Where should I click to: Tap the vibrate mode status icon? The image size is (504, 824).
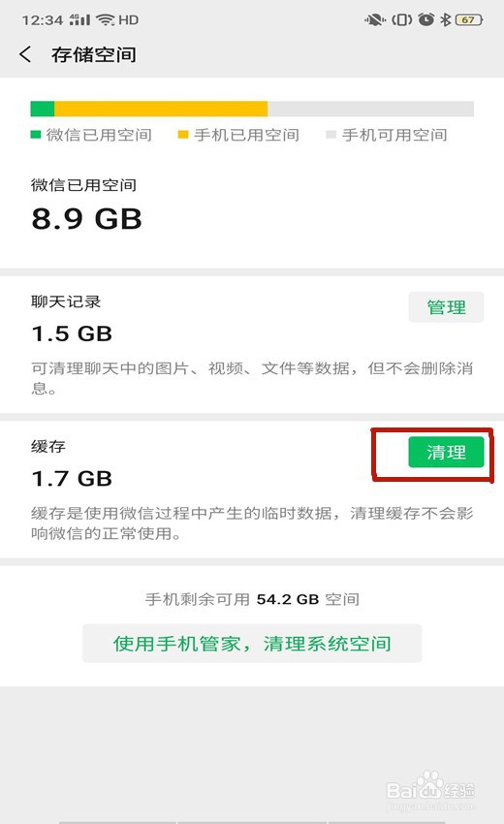coord(401,20)
